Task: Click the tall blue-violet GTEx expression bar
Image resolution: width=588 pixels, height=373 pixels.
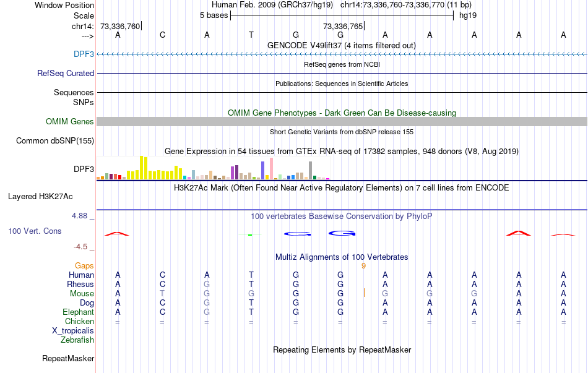Action: click(263, 171)
